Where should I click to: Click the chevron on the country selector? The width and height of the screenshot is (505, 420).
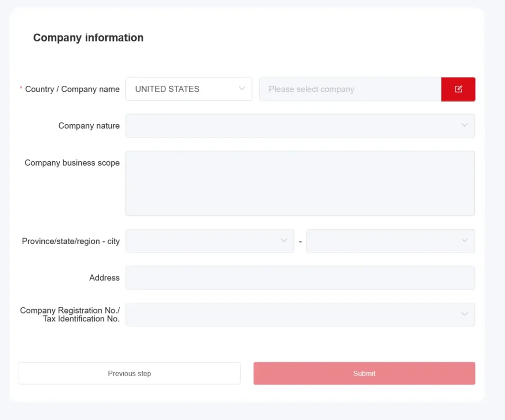point(242,89)
